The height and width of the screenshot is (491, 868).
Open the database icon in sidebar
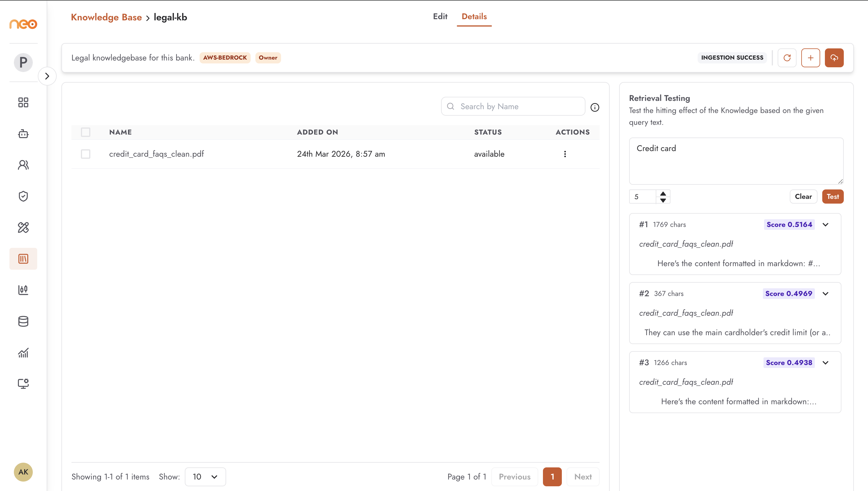pyautogui.click(x=23, y=321)
